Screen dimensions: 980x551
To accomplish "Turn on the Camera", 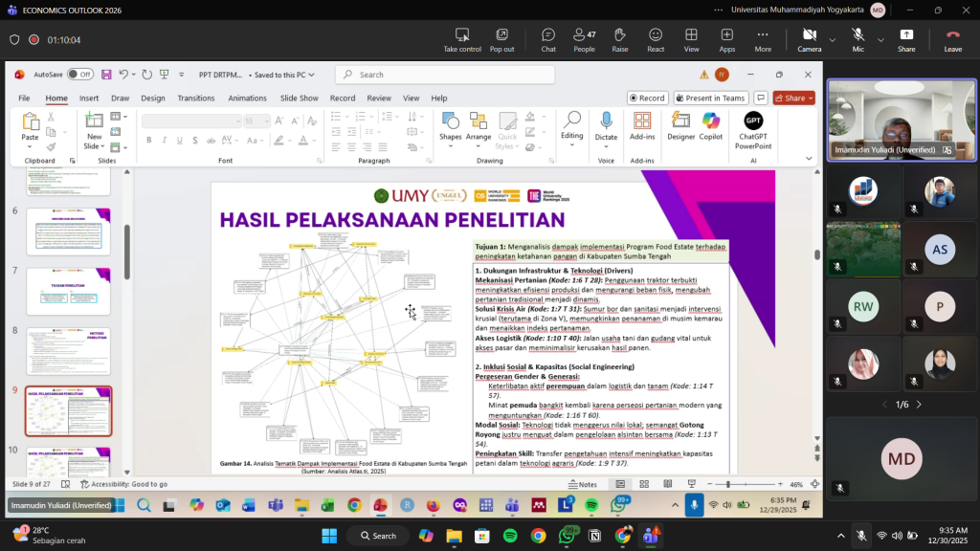I will click(x=809, y=39).
